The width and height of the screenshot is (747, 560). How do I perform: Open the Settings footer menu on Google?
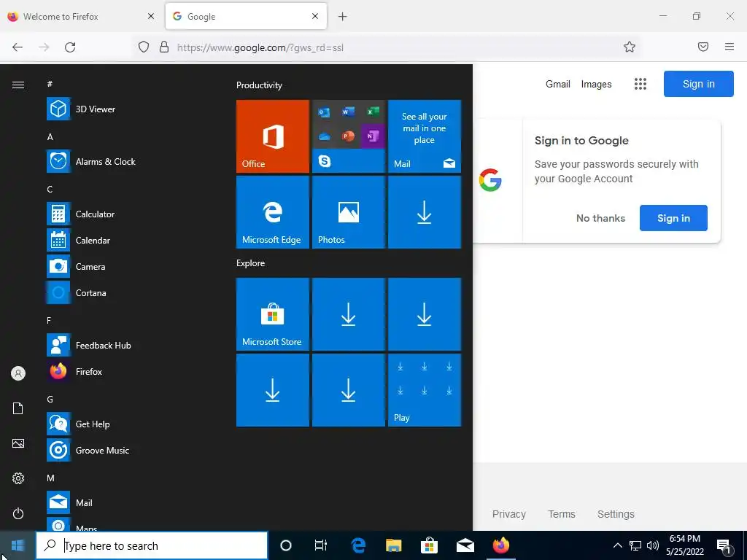(x=616, y=514)
